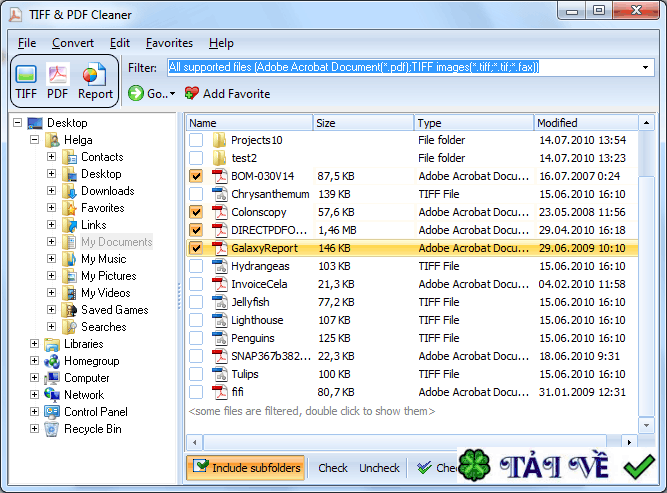
Task: Toggle the Include subfolders option
Action: (x=245, y=468)
